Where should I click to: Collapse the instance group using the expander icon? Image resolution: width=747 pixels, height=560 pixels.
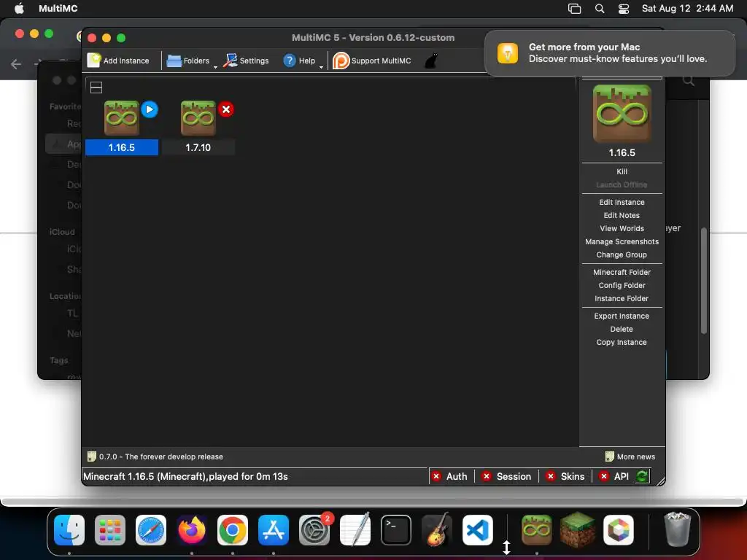[x=96, y=87]
